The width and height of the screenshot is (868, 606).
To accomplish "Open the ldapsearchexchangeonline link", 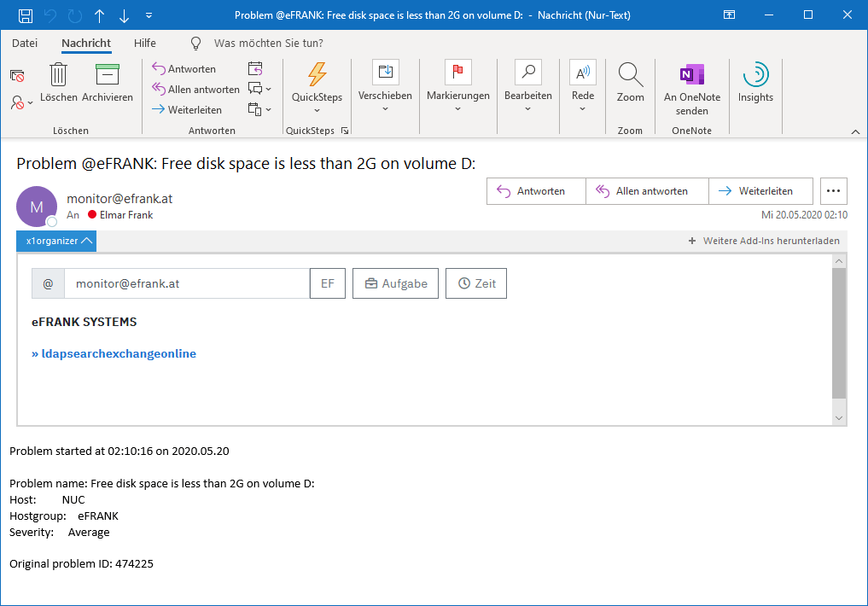I will pos(114,353).
